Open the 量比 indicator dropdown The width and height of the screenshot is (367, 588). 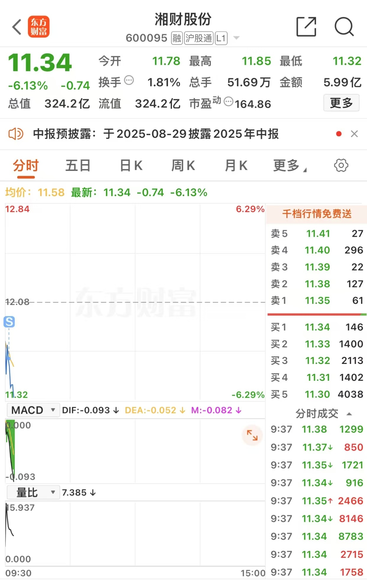(33, 493)
